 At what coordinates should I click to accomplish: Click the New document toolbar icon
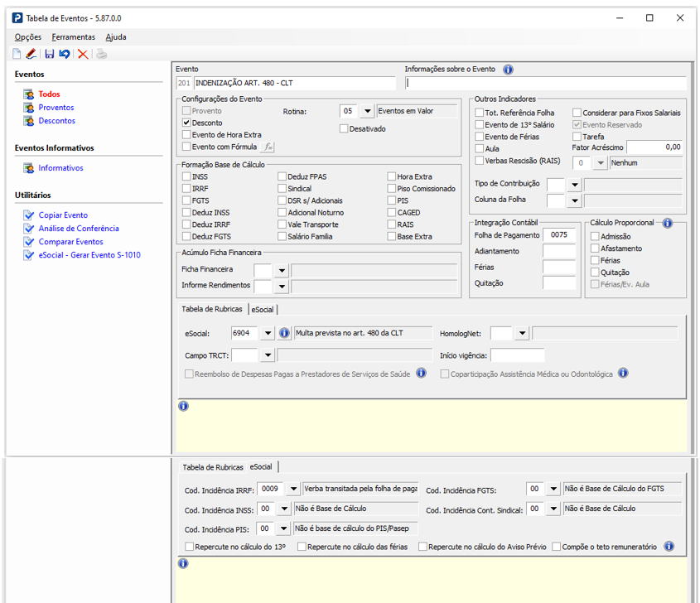pyautogui.click(x=17, y=54)
